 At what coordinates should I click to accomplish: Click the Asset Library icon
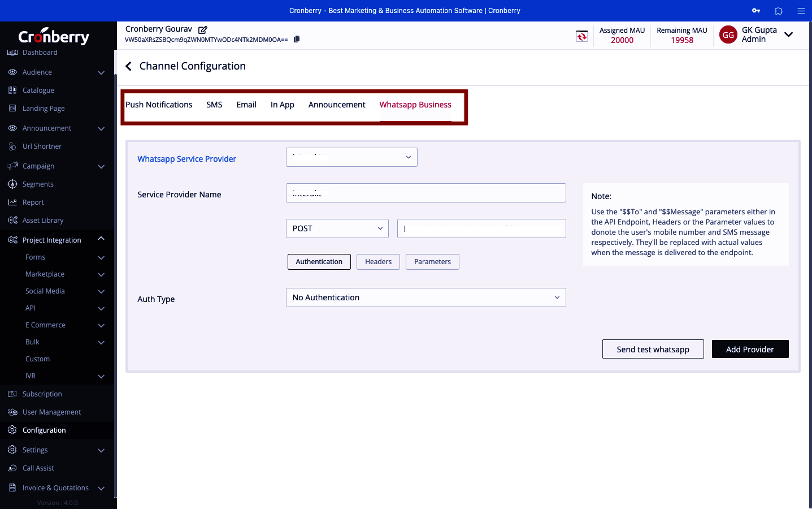coord(12,221)
